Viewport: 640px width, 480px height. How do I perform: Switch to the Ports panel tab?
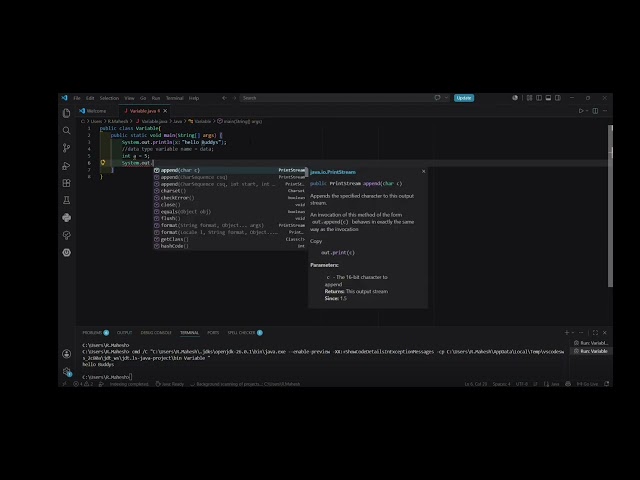point(213,333)
